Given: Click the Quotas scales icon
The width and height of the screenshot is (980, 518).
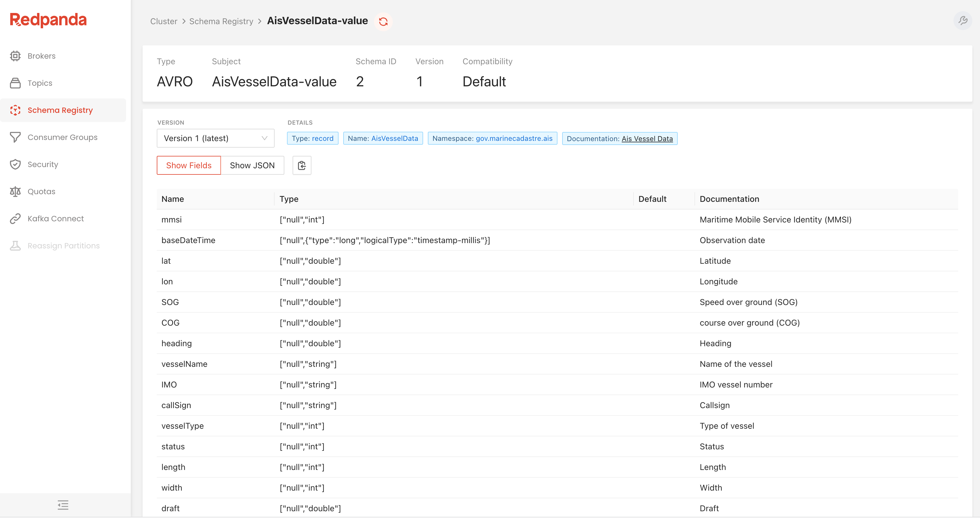Looking at the screenshot, I should pyautogui.click(x=15, y=191).
